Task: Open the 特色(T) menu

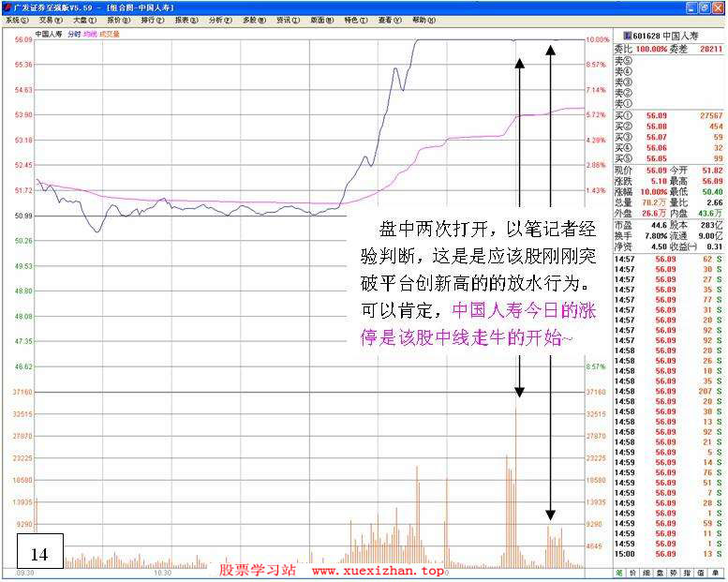Action: pos(356,20)
